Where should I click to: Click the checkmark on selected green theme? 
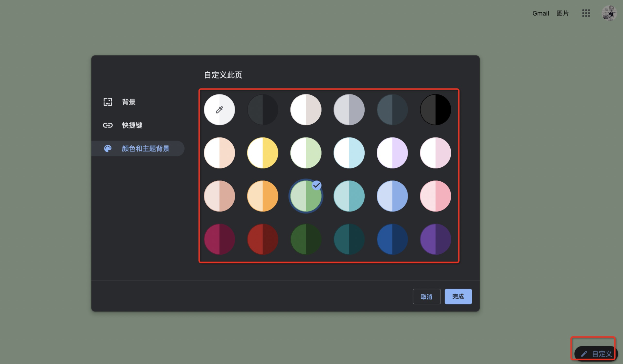316,185
